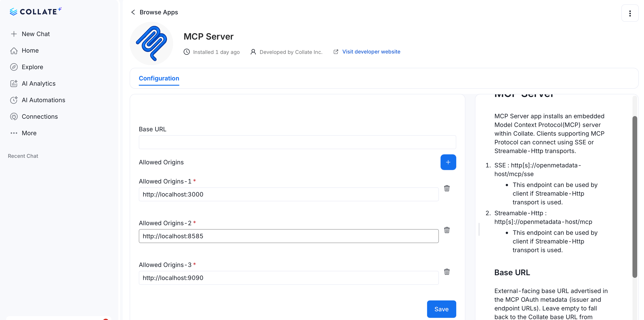Click the MCP Server app logo

pos(151,43)
